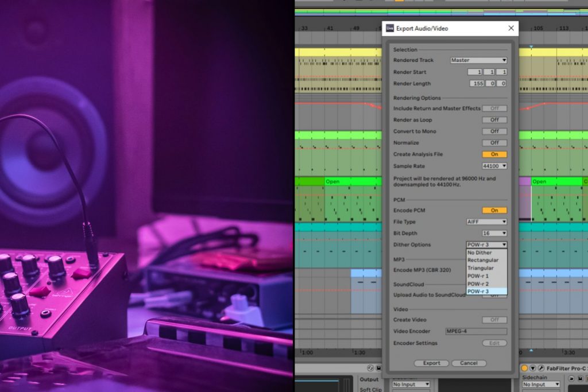This screenshot has width=588, height=392.
Task: Click the save preset disk icon left of the dialog
Action: pos(378,368)
